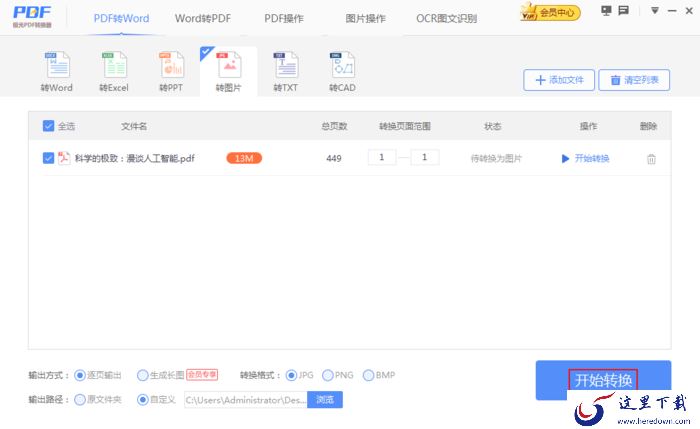
Task: Click the 文件名 column header
Action: point(134,126)
